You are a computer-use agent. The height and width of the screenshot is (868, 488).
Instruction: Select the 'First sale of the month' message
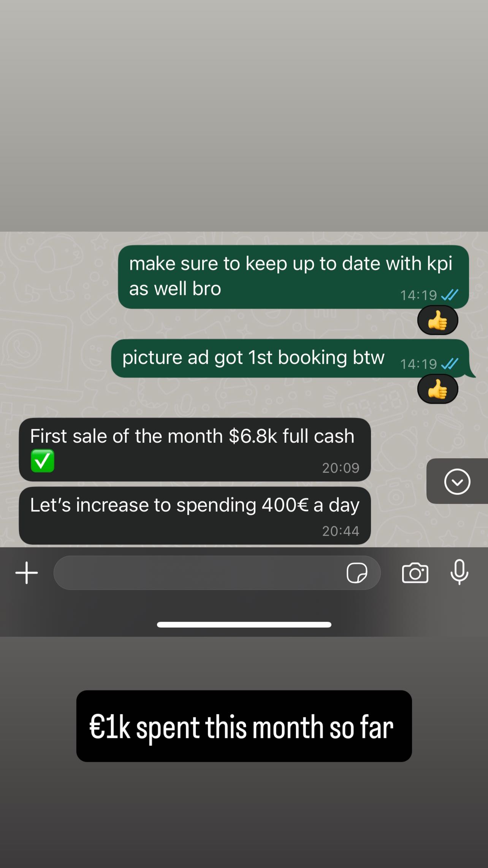click(195, 450)
